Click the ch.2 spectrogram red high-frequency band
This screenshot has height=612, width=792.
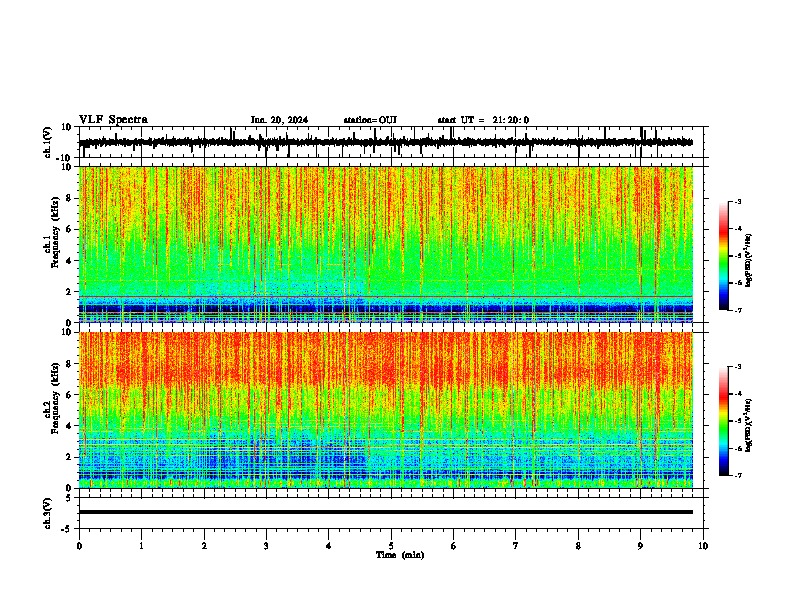click(x=386, y=360)
